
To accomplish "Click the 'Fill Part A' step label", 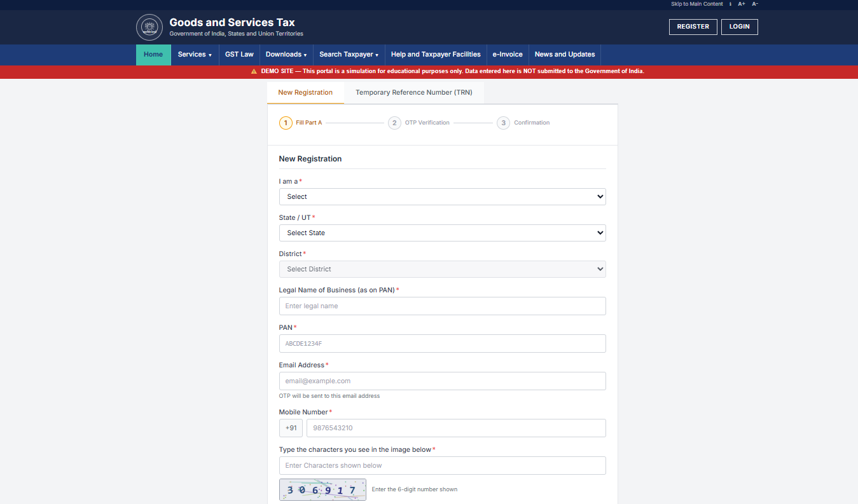I will [x=309, y=123].
